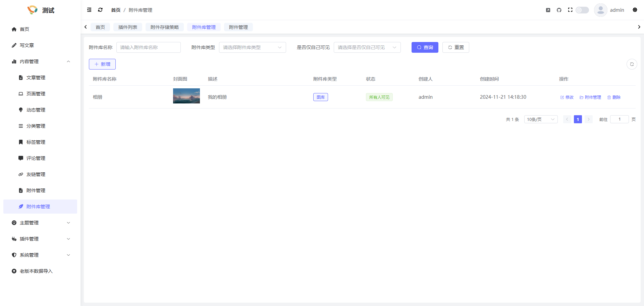Open the 10条/页 page size dropdown
The height and width of the screenshot is (306, 644).
point(540,119)
